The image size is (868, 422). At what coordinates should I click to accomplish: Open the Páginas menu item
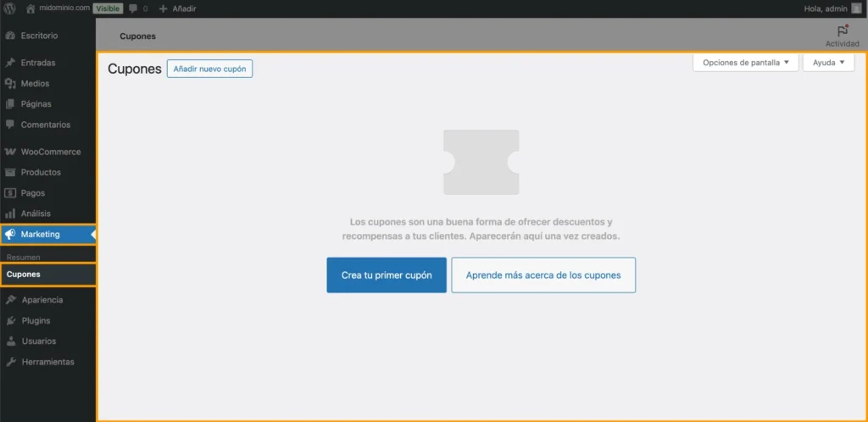[x=47, y=104]
